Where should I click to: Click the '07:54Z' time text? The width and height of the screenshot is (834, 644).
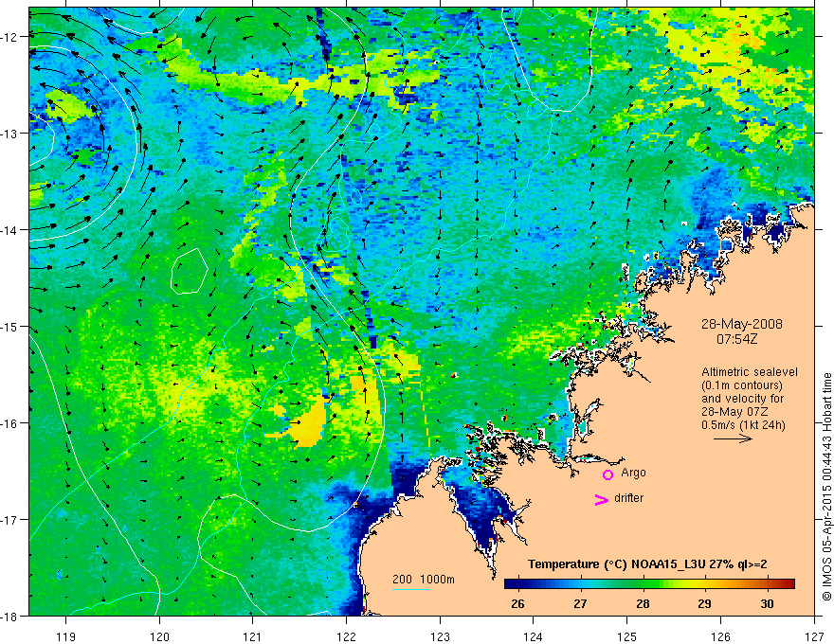click(x=736, y=338)
